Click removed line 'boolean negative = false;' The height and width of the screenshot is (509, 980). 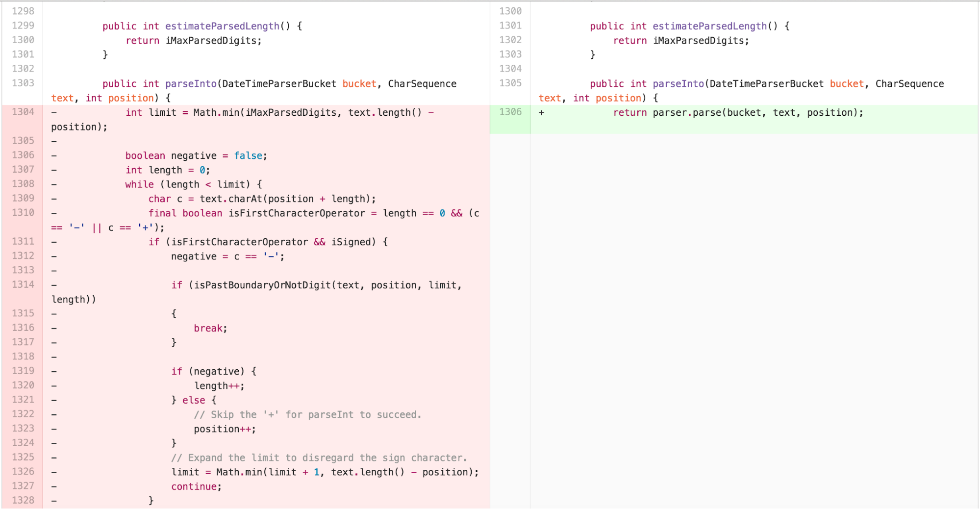tap(196, 156)
